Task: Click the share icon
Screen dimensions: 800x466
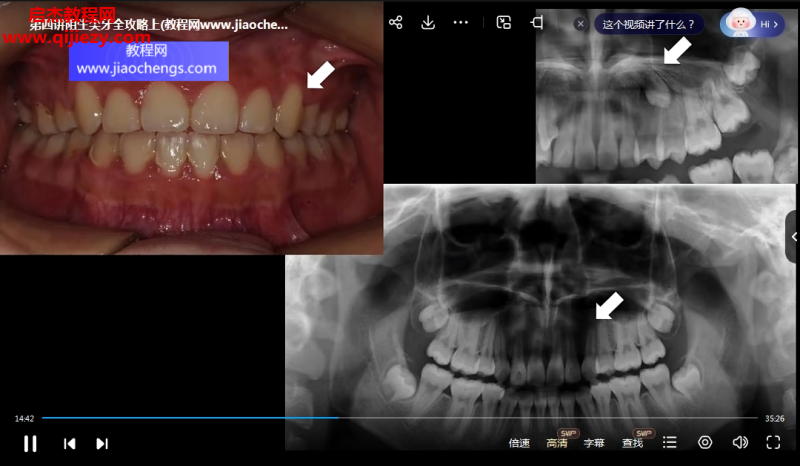Action: tap(395, 22)
